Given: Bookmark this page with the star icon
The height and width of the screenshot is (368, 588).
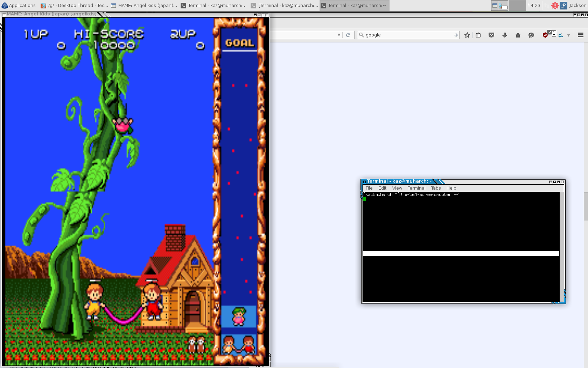Looking at the screenshot, I should click(467, 35).
